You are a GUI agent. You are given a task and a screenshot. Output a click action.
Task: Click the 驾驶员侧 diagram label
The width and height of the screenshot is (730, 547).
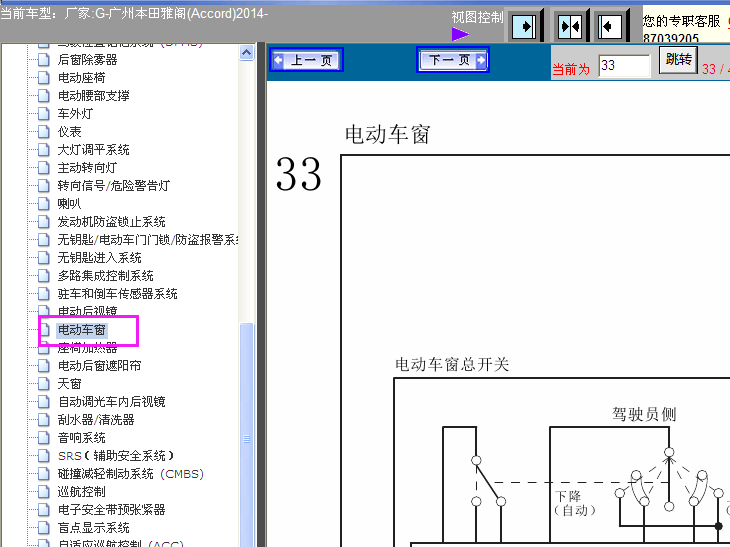coord(644,414)
